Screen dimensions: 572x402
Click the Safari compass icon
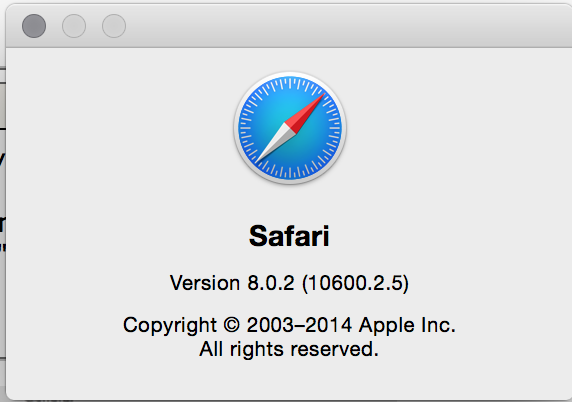point(290,128)
